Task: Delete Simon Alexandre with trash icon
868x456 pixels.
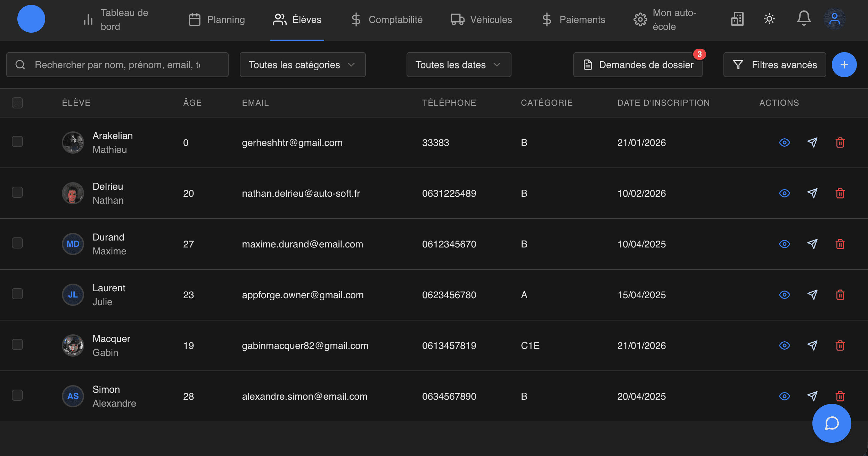Action: click(x=840, y=396)
